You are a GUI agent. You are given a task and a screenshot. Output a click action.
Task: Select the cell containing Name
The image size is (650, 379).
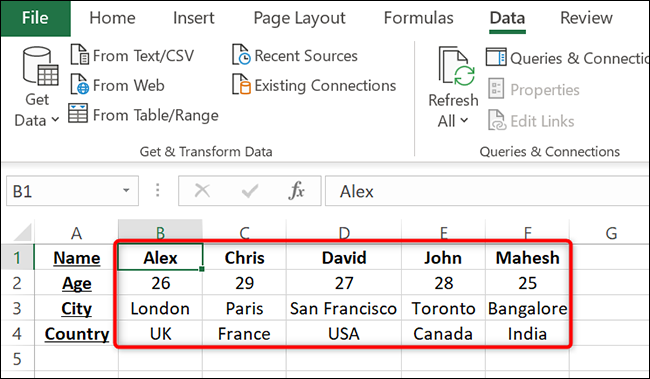pyautogui.click(x=76, y=258)
